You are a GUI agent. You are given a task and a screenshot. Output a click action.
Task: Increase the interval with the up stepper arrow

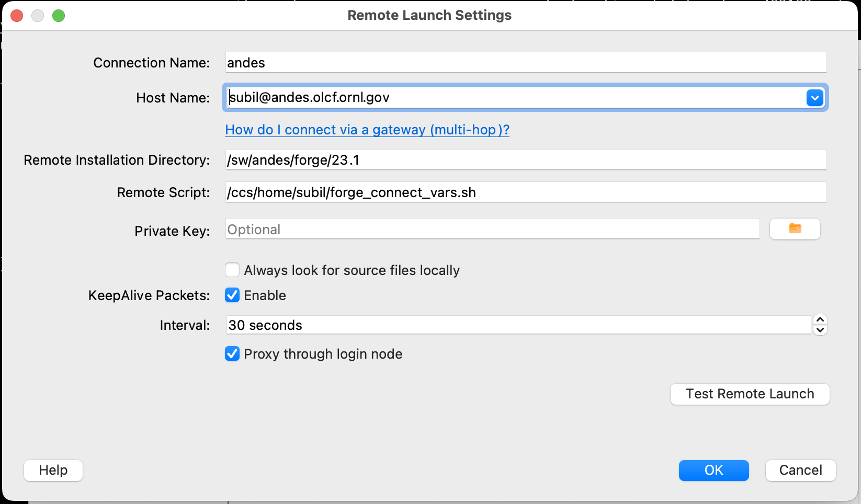tap(820, 319)
